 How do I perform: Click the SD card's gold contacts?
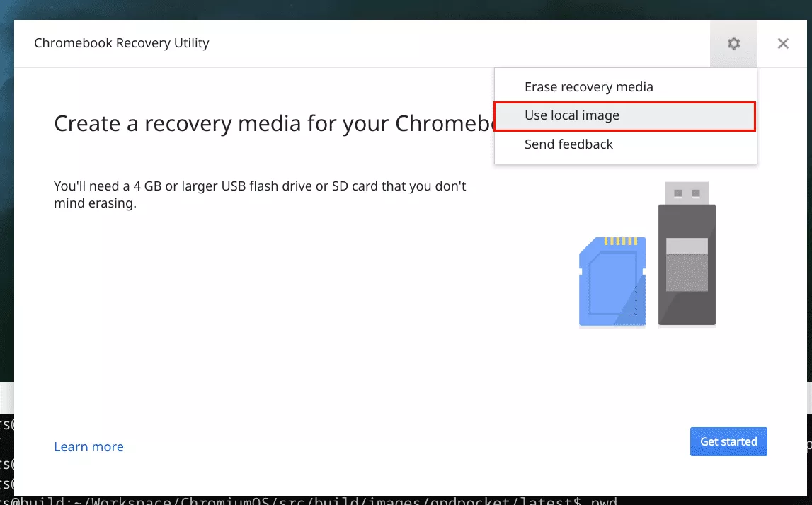(x=621, y=242)
